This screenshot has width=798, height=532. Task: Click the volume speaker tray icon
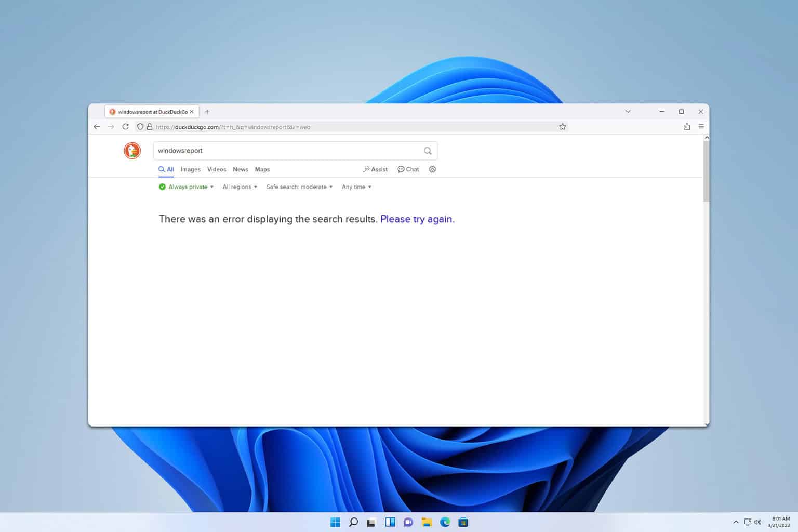point(757,522)
